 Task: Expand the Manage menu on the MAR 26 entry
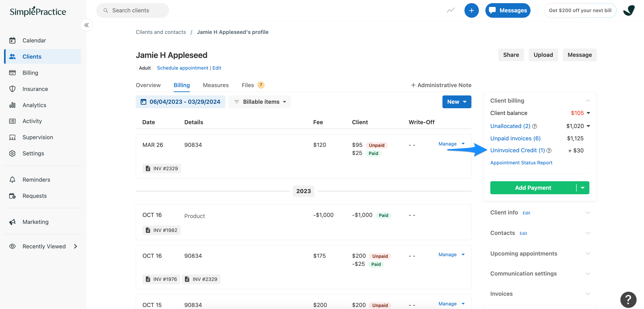click(x=451, y=144)
